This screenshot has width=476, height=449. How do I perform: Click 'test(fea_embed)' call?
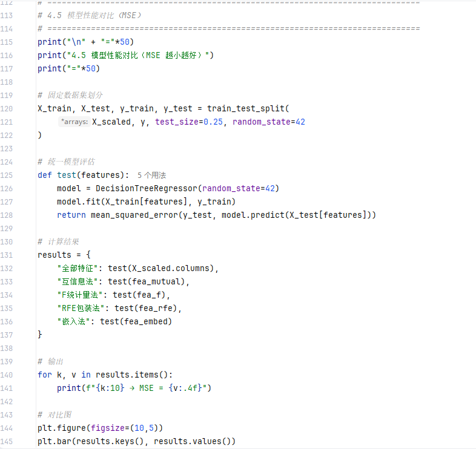(x=136, y=321)
